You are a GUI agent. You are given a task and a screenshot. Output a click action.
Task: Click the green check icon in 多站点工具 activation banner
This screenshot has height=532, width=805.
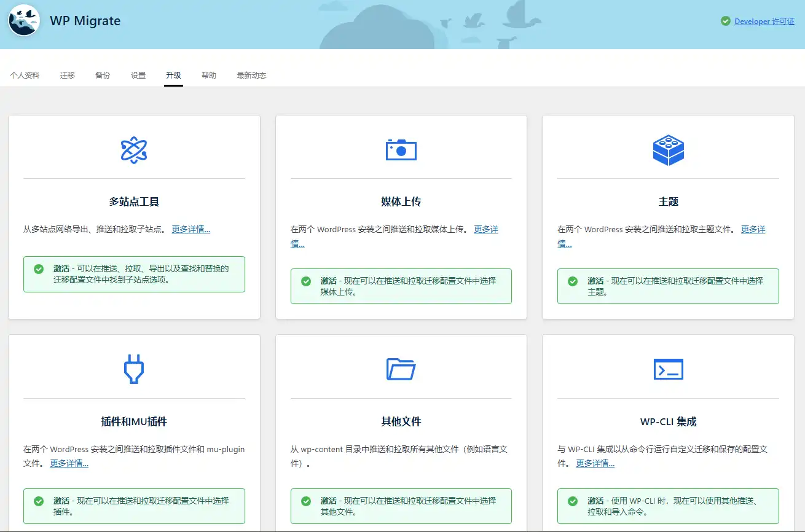[x=39, y=269]
